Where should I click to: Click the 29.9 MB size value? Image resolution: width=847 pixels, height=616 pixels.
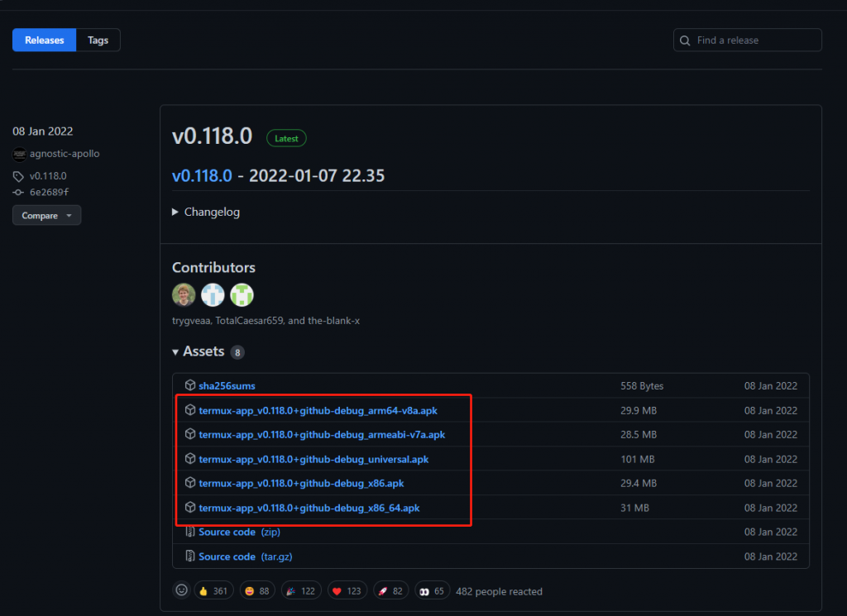[639, 411]
